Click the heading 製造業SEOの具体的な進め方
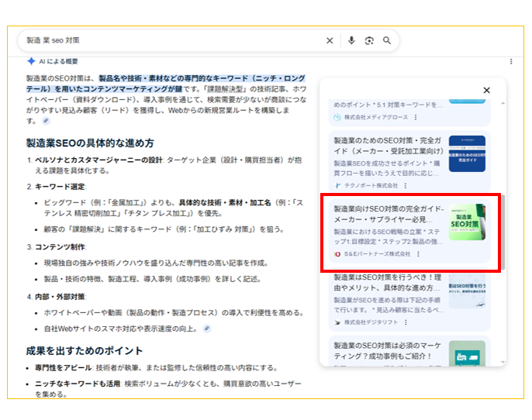532x420 pixels. coord(90,143)
